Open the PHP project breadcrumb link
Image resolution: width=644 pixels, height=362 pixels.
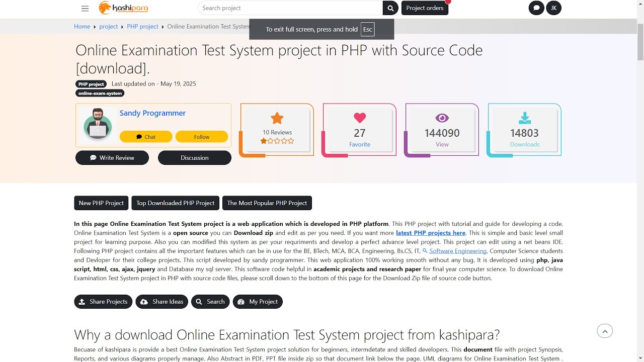pos(142,27)
